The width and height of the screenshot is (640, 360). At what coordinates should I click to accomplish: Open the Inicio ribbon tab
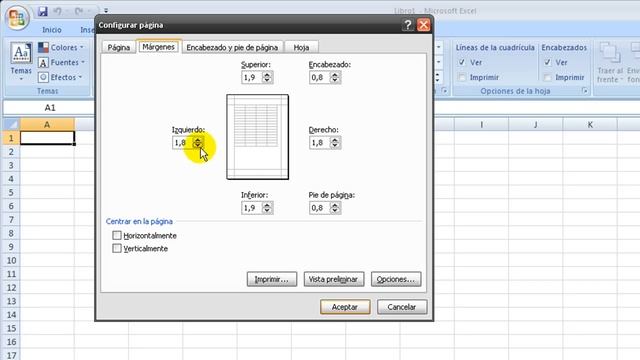click(52, 30)
